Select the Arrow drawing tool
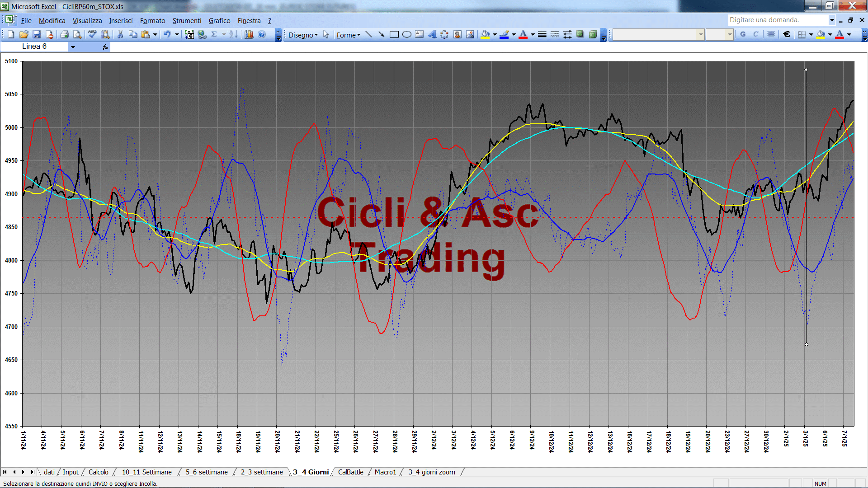The height and width of the screenshot is (488, 868). point(382,35)
